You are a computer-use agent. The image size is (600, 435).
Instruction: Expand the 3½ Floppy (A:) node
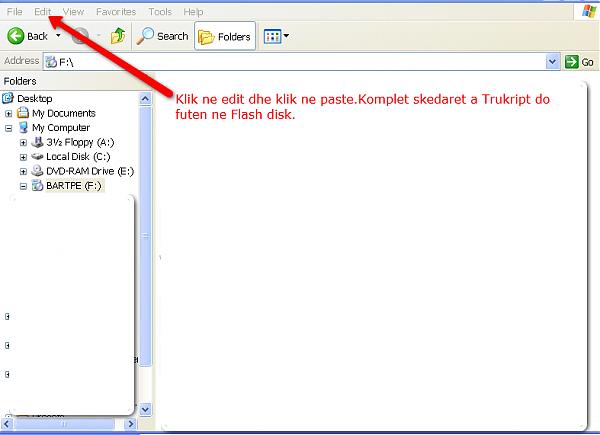coord(23,143)
